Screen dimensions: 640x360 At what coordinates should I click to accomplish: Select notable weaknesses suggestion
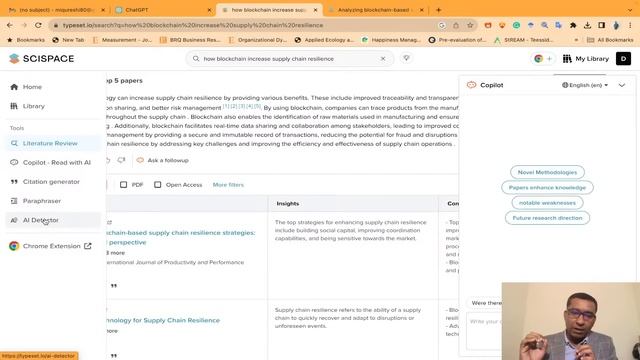(547, 203)
